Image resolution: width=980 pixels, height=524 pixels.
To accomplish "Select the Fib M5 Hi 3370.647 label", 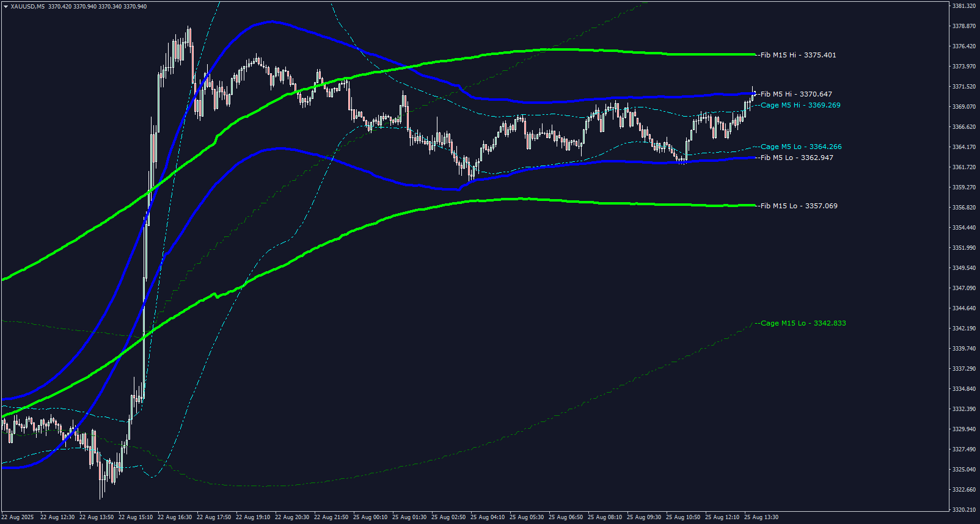I will pyautogui.click(x=796, y=94).
